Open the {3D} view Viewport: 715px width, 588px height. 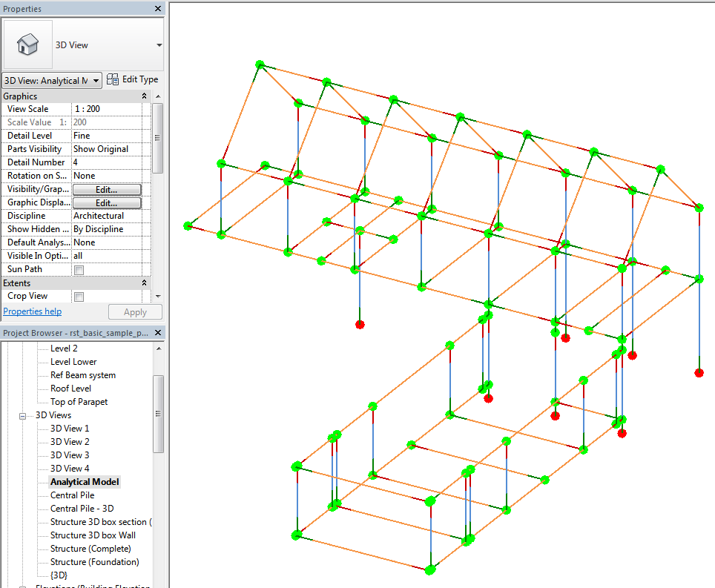coord(59,575)
